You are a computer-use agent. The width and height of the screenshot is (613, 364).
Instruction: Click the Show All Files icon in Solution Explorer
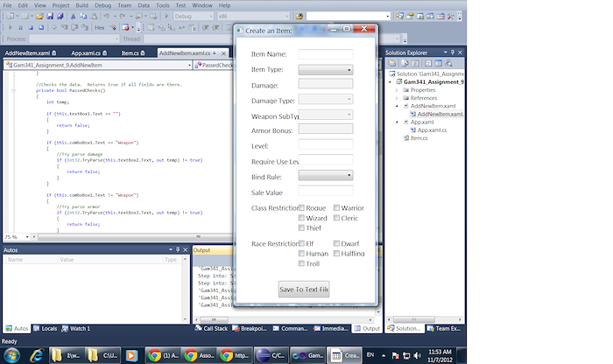pos(405,63)
